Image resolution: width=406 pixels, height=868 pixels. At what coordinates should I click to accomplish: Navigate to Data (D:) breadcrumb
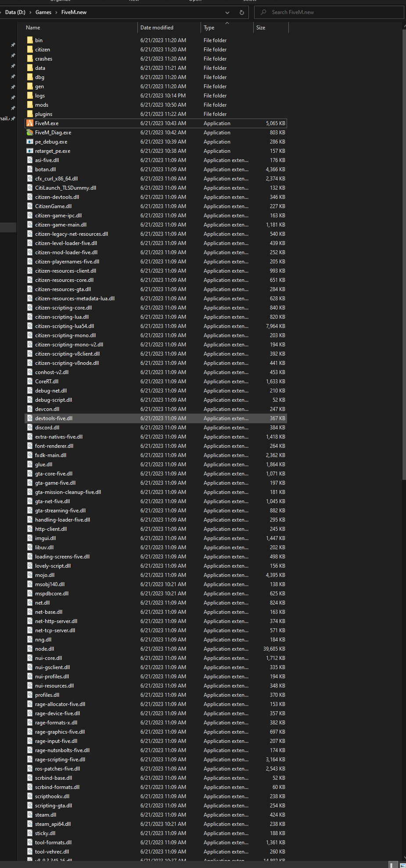click(x=15, y=12)
